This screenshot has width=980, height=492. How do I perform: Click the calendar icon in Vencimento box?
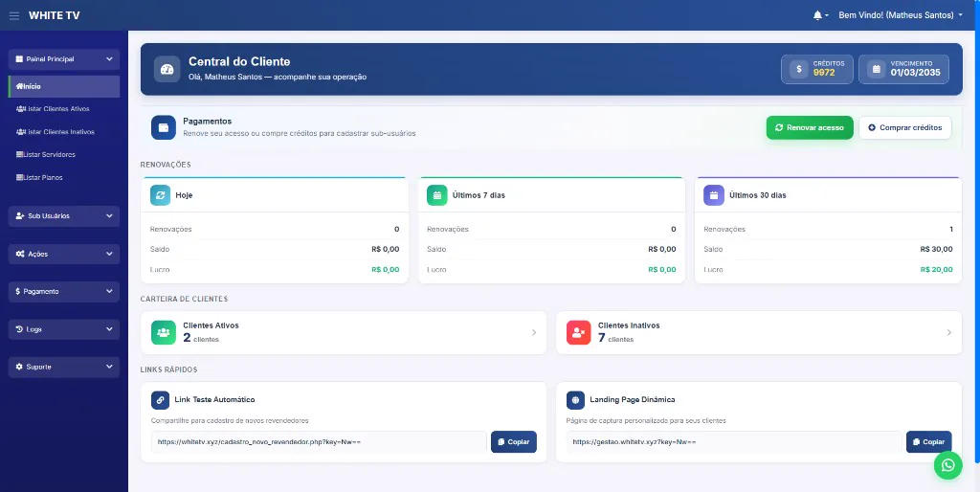click(x=877, y=69)
